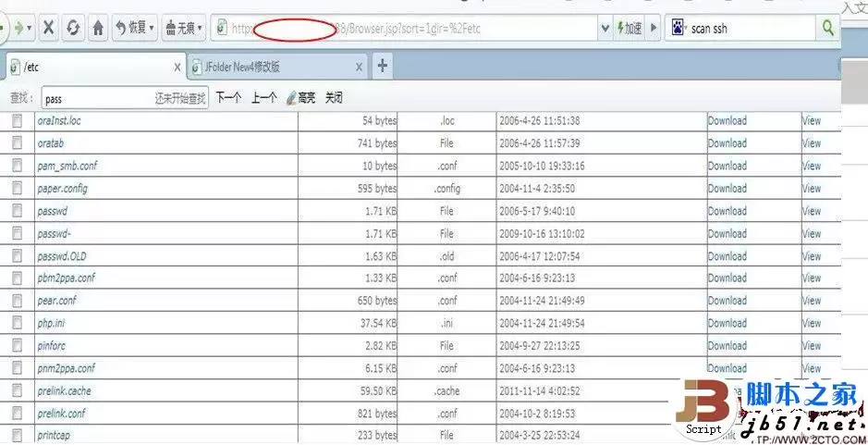Download the passwd file
The width and height of the screenshot is (868, 445).
click(727, 211)
